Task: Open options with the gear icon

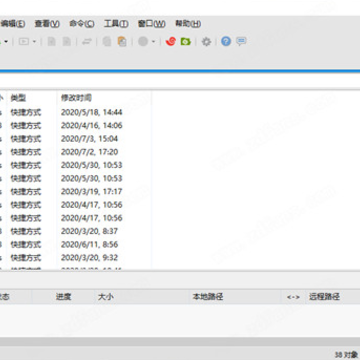Action: click(x=207, y=42)
